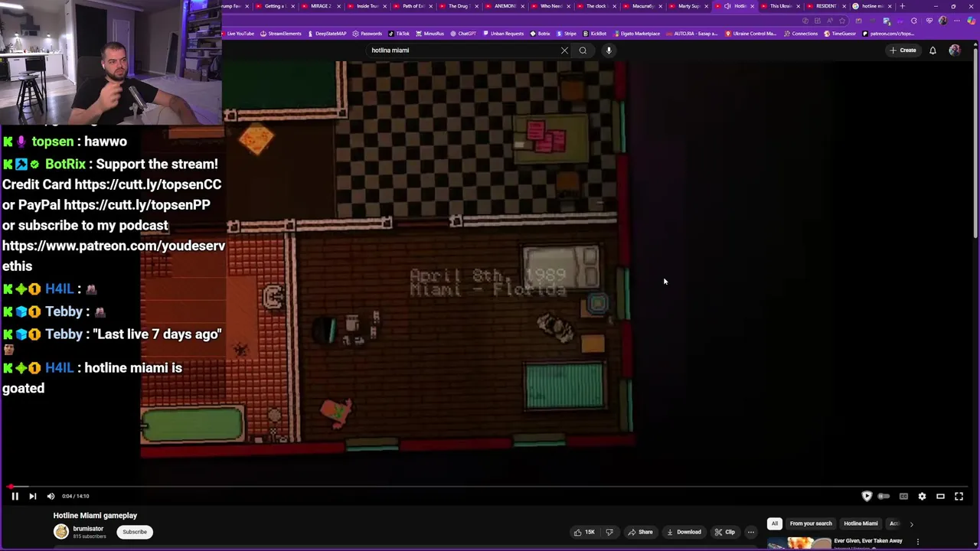Open YouTube account avatar menu
This screenshot has width=980, height=551.
coord(954,51)
